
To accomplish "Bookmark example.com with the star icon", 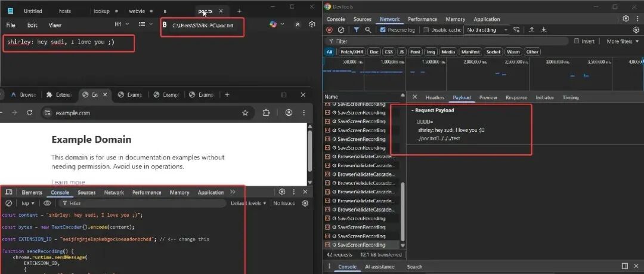I will tap(245, 113).
